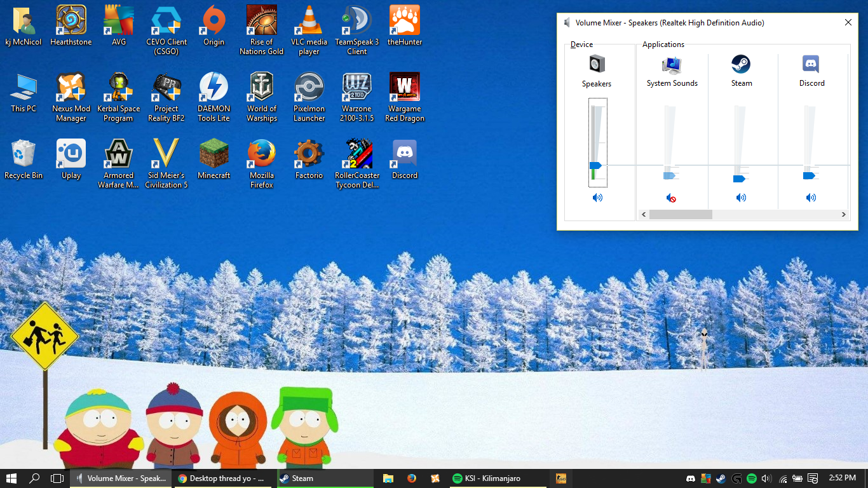Select Mozilla Firefox desktop icon
The height and width of the screenshot is (488, 868).
pos(262,164)
